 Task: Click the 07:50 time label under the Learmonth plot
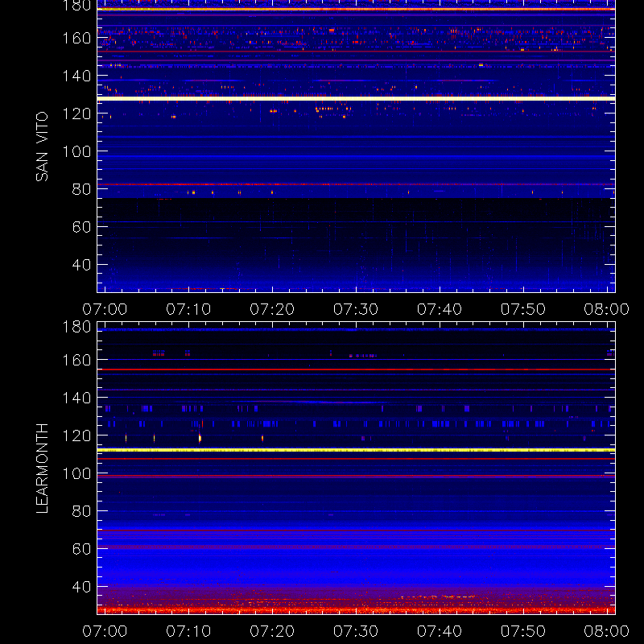(522, 631)
